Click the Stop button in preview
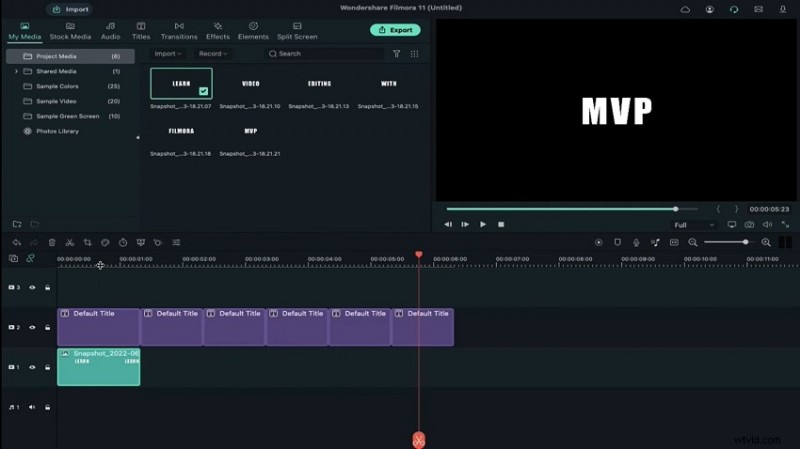Screen dimensions: 800x449 [x=501, y=224]
